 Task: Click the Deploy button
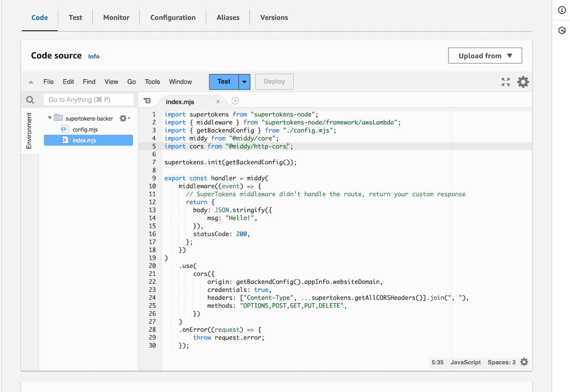tap(274, 82)
